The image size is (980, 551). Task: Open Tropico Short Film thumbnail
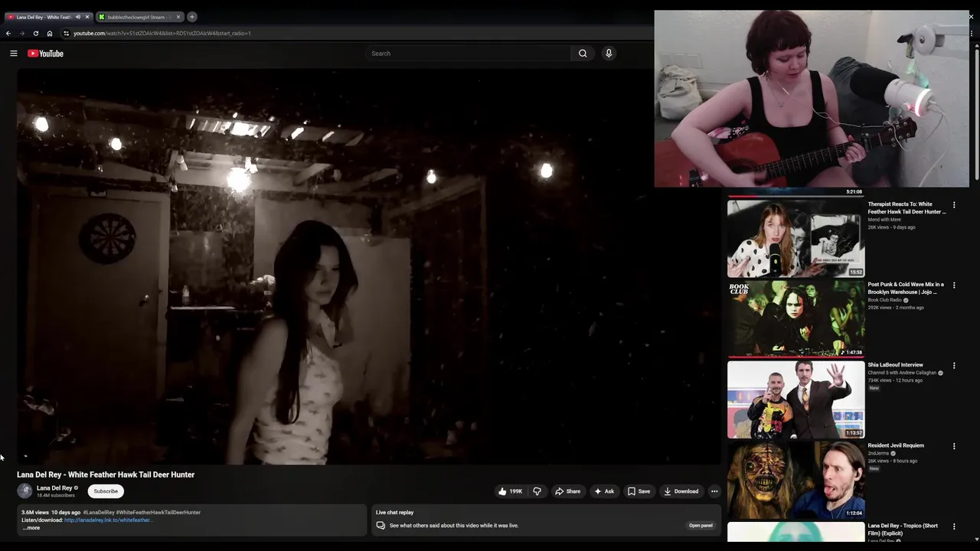pyautogui.click(x=795, y=532)
